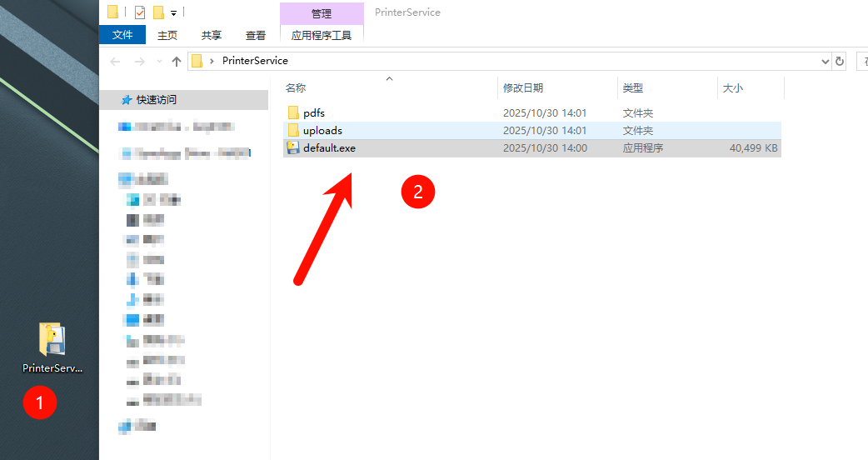The height and width of the screenshot is (460, 868).
Task: Select the default.exe file name
Action: click(x=329, y=148)
